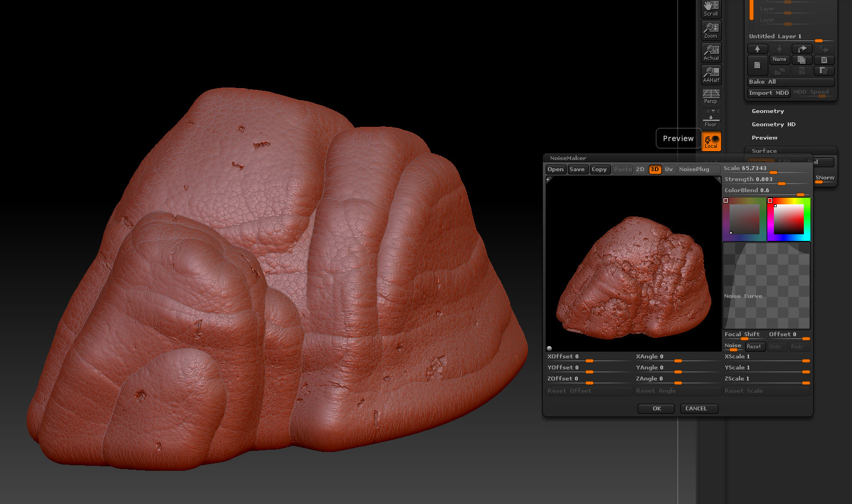Adjust the Strength 0.003 slider
Image resolution: width=852 pixels, height=504 pixels.
tap(766, 180)
